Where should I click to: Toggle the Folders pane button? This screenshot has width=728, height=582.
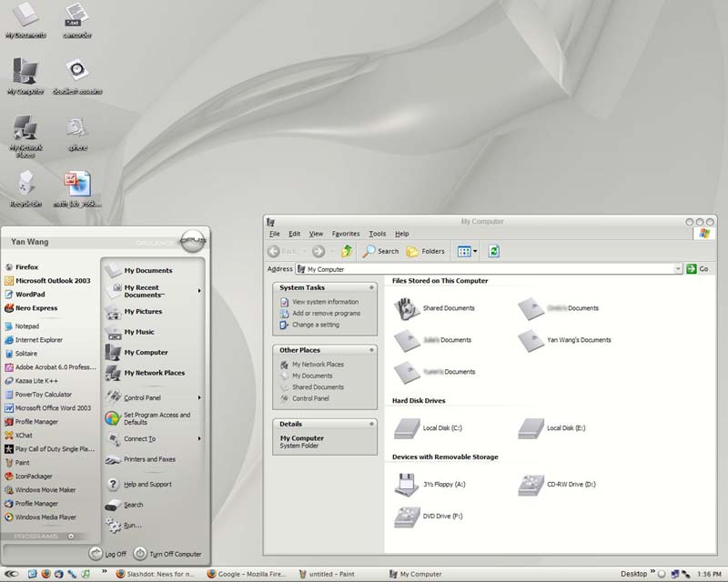coord(426,251)
